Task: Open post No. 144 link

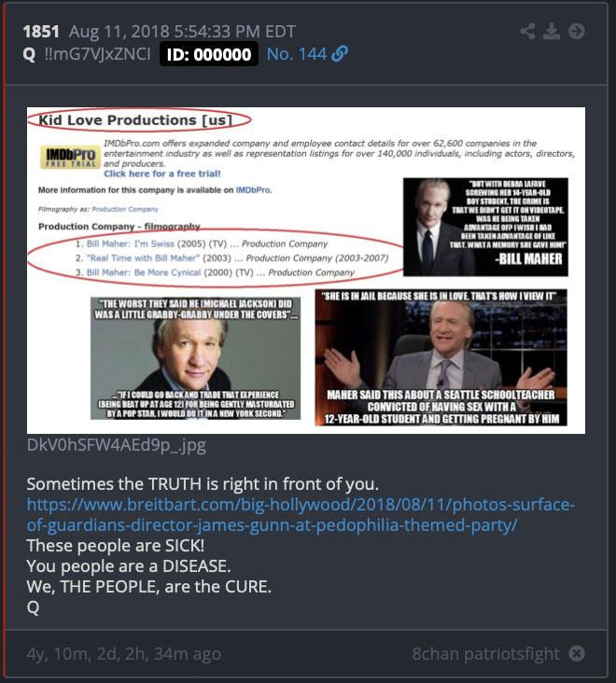Action: pos(297,54)
